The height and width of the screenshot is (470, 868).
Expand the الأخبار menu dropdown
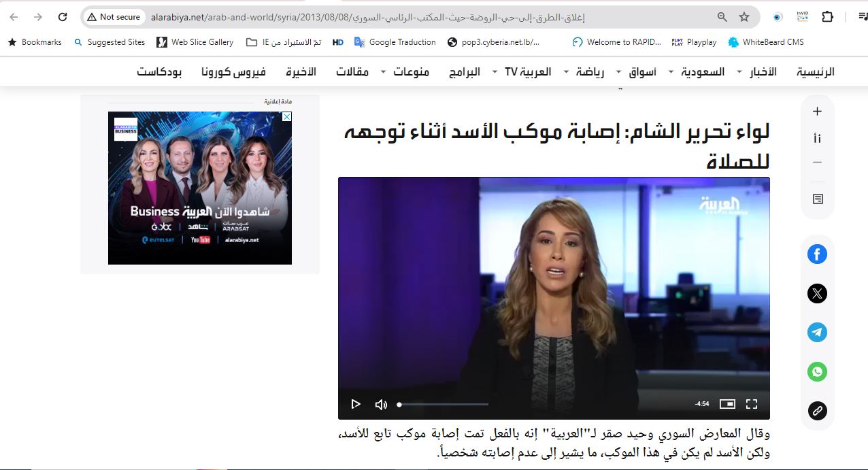739,72
